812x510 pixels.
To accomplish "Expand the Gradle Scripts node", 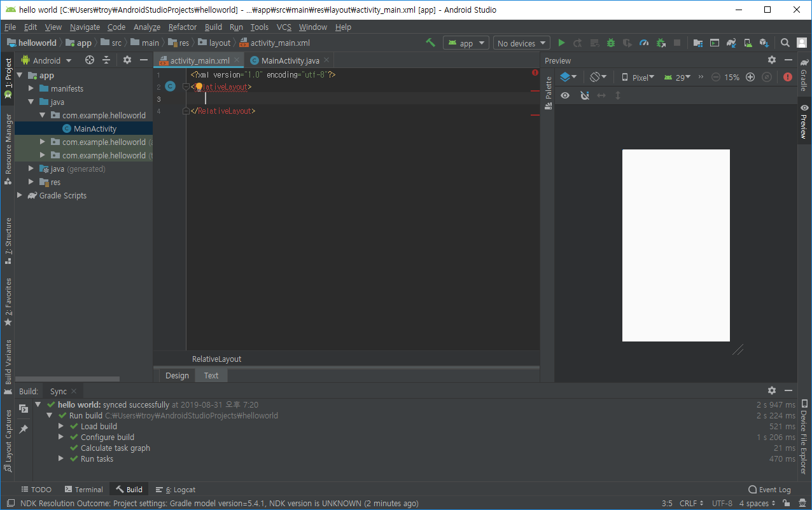I will 20,195.
